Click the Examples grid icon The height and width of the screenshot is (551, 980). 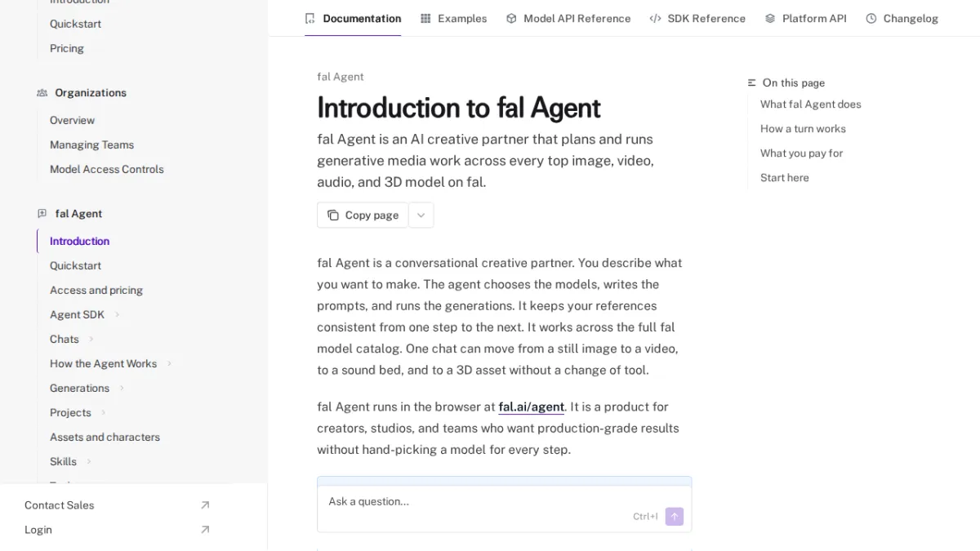[x=425, y=18]
